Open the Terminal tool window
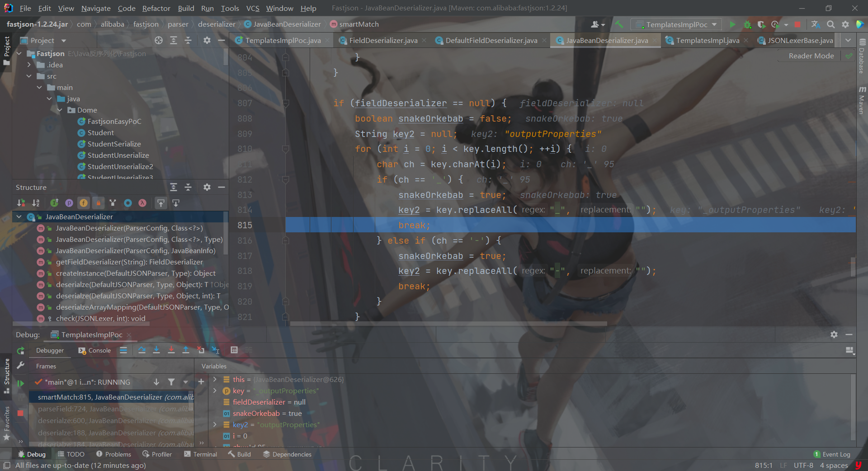This screenshot has height=471, width=868. coord(200,454)
